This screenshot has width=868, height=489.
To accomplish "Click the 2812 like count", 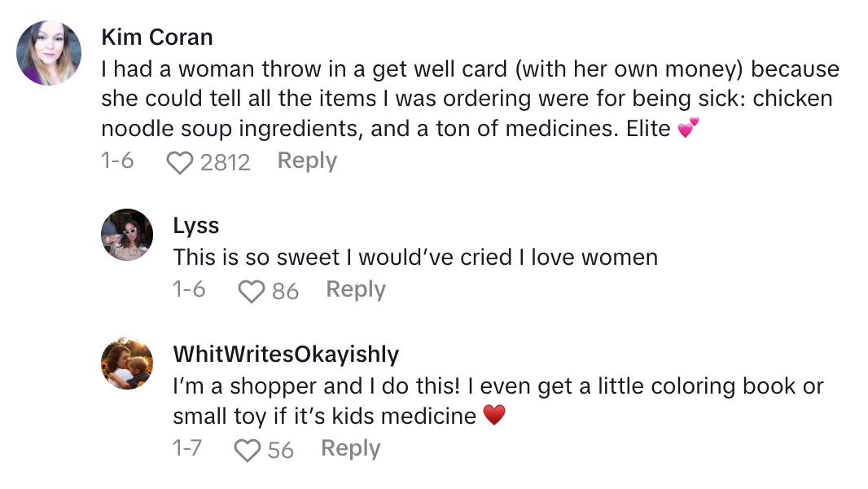I will point(226,163).
